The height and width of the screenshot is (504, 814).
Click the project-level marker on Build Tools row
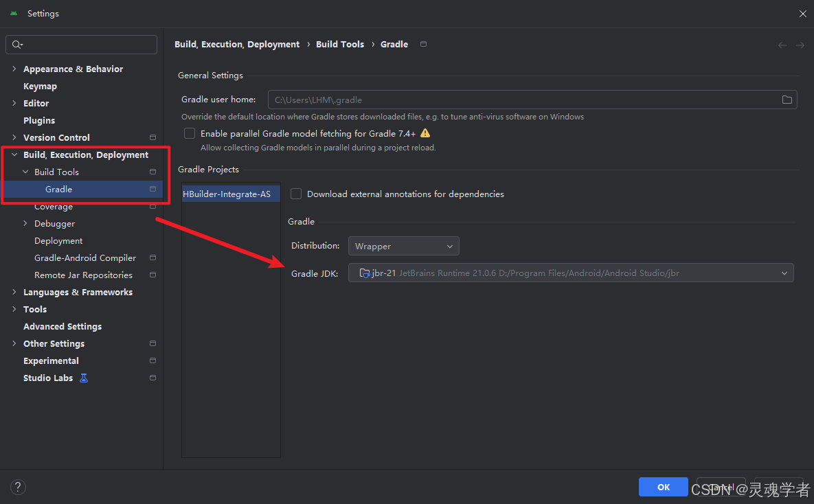152,172
